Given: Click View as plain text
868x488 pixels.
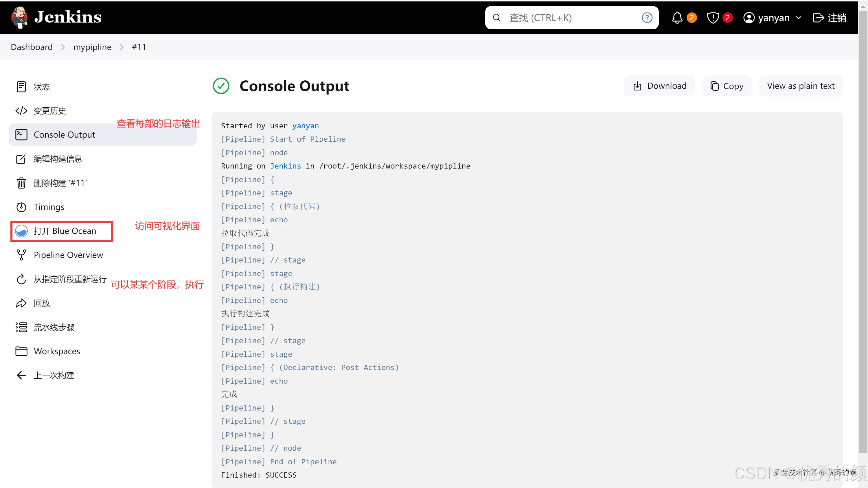Looking at the screenshot, I should tap(800, 86).
